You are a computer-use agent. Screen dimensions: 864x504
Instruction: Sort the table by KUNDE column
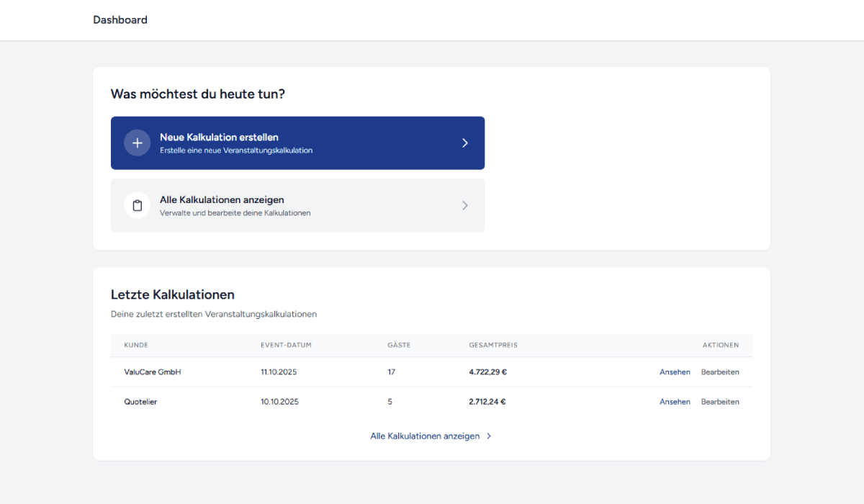(x=135, y=345)
